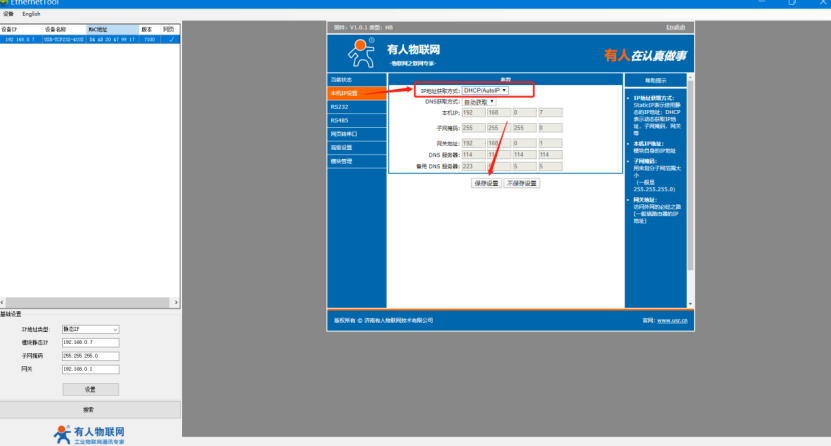
Task: Expand the IP地址类型 combo box
Action: [90, 329]
